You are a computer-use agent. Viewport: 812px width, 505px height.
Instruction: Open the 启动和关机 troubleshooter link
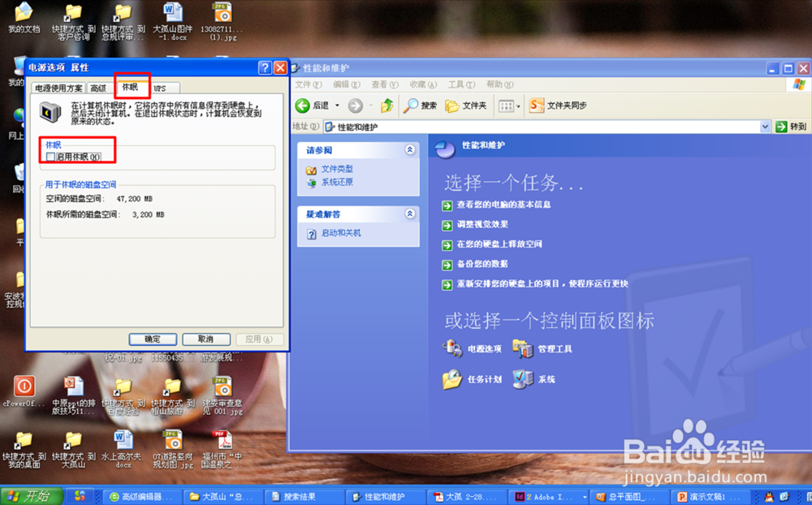tap(341, 233)
